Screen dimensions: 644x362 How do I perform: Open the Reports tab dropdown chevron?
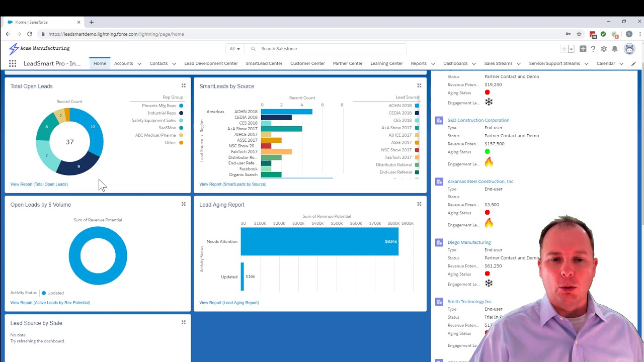[433, 64]
